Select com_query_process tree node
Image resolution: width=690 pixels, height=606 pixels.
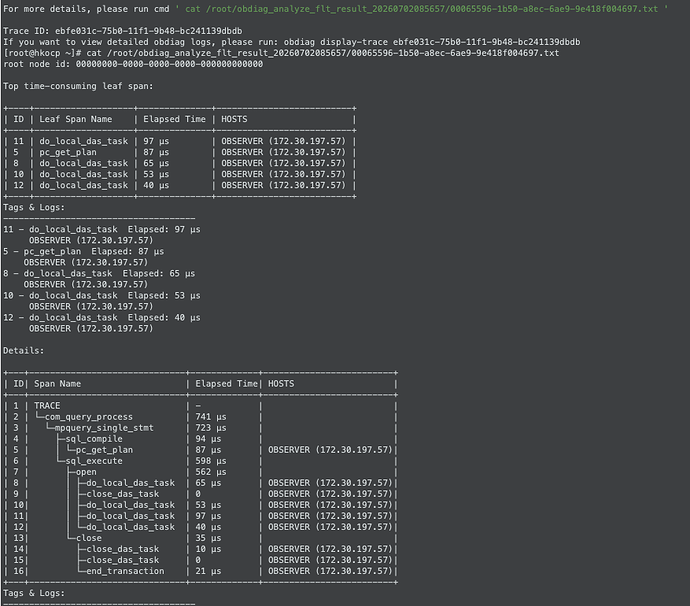(x=88, y=417)
